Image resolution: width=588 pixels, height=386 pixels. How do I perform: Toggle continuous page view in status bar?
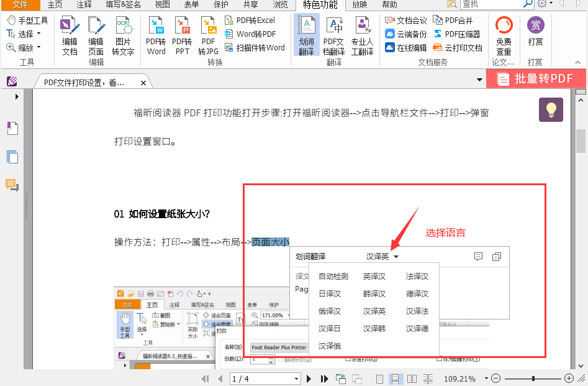(396, 378)
